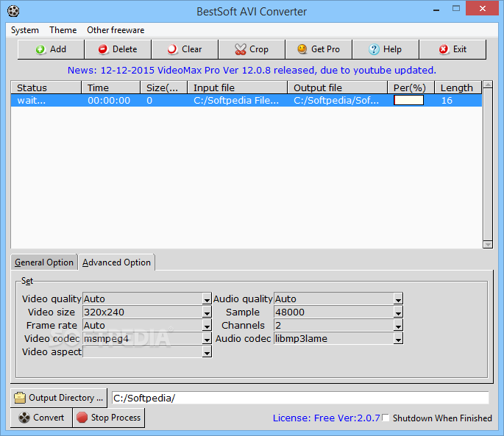Click the Add button label

point(58,49)
